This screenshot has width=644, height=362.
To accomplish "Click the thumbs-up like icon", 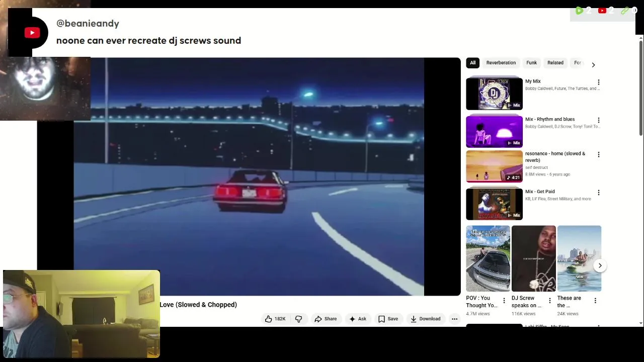I will 269,319.
